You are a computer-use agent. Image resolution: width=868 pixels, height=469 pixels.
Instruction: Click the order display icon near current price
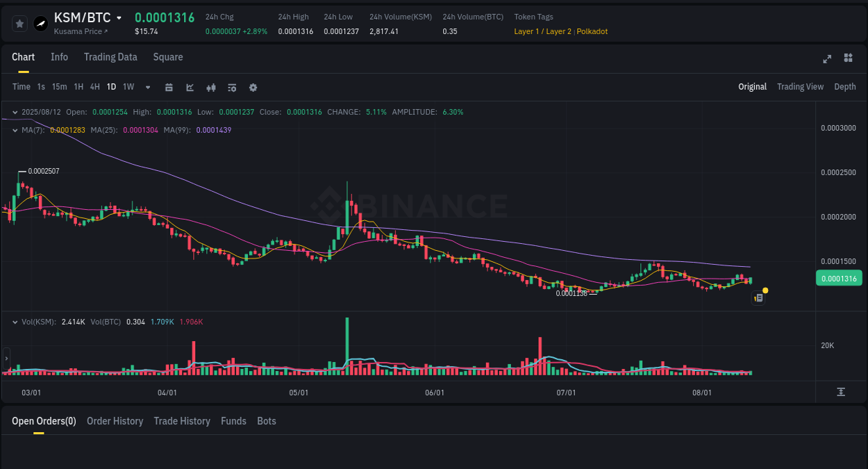pos(758,297)
